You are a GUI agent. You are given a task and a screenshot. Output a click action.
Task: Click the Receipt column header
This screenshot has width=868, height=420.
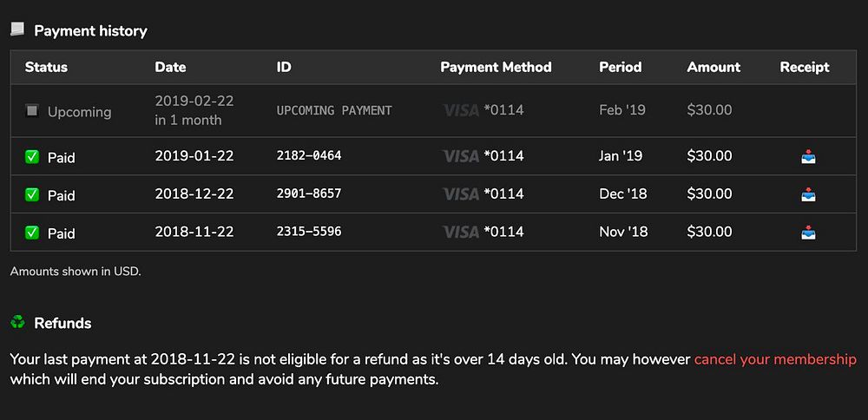[x=805, y=67]
